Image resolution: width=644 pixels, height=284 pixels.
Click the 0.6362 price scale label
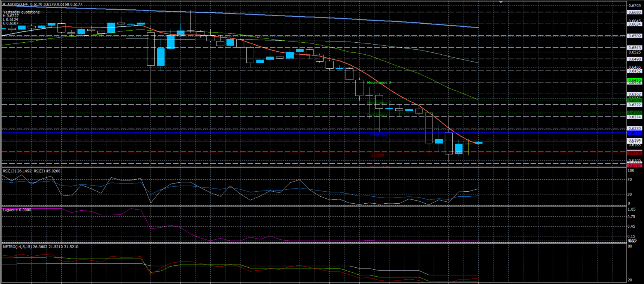pos(635,94)
